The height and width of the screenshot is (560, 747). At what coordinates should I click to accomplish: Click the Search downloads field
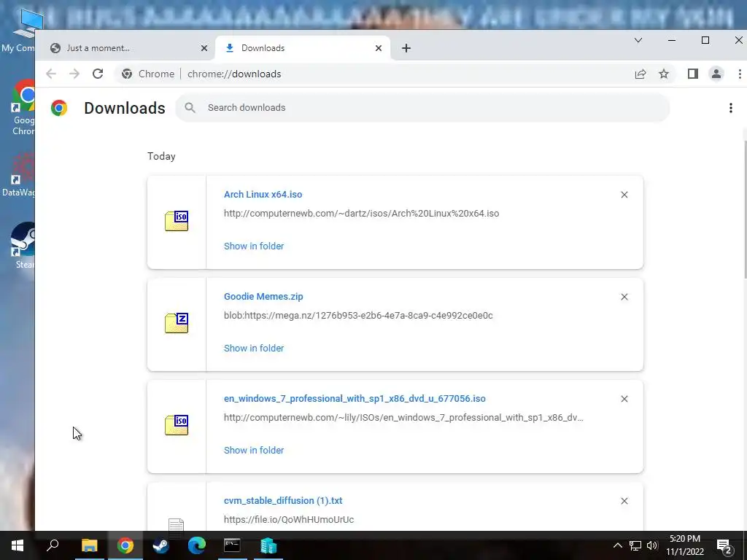tap(422, 108)
